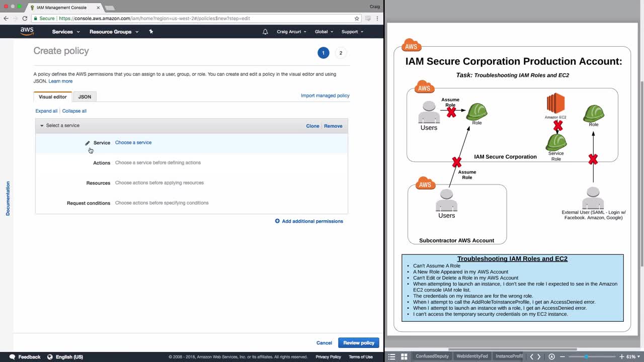The width and height of the screenshot is (644, 362).
Task: Click the Review policy button
Action: [x=359, y=343]
